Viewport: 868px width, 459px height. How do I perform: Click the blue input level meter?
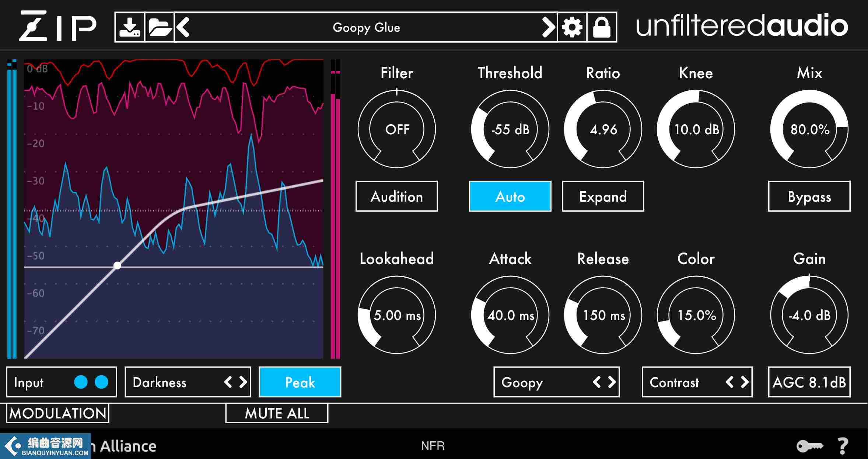click(x=12, y=209)
